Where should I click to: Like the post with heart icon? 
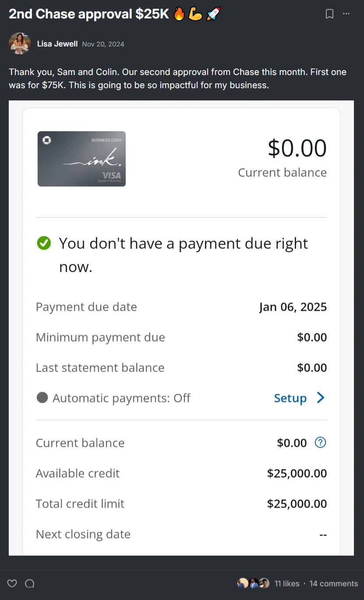(x=12, y=583)
